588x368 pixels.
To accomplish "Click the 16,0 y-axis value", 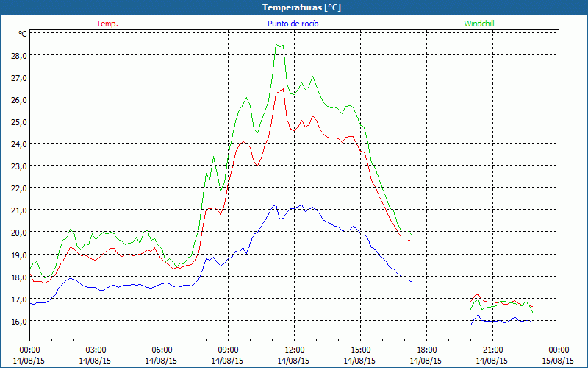I will pos(20,322).
